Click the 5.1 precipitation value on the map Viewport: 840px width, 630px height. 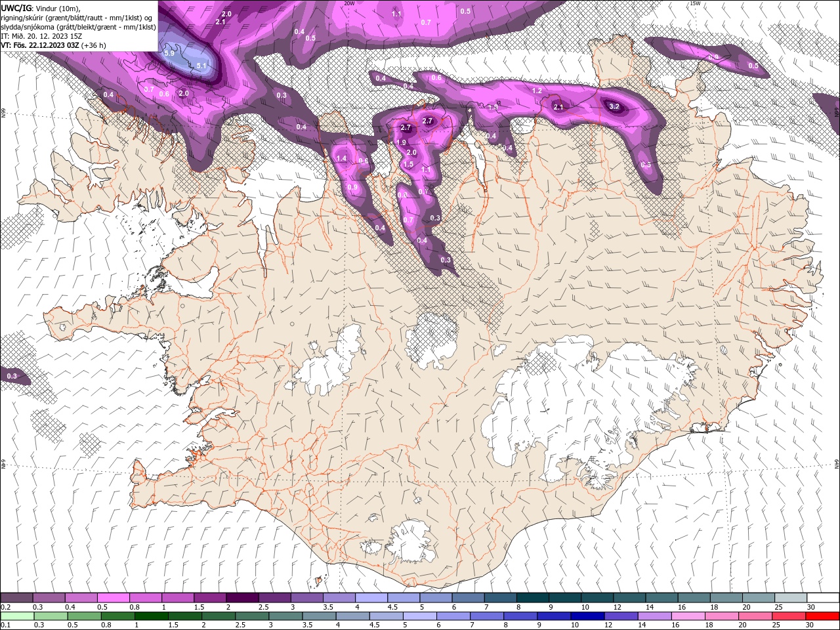click(201, 66)
